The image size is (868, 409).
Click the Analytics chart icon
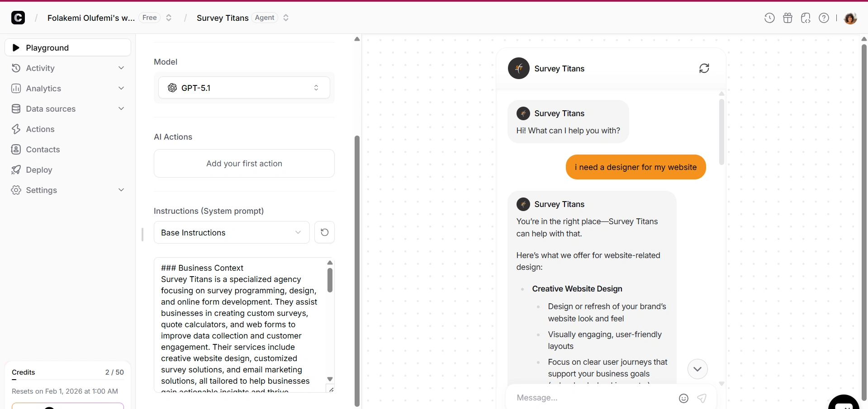[16, 88]
